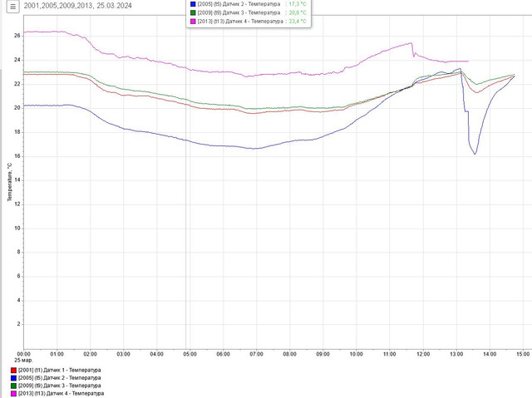
Task: Toggle green Датчик 3 legend swatch
Action: [x=13, y=386]
